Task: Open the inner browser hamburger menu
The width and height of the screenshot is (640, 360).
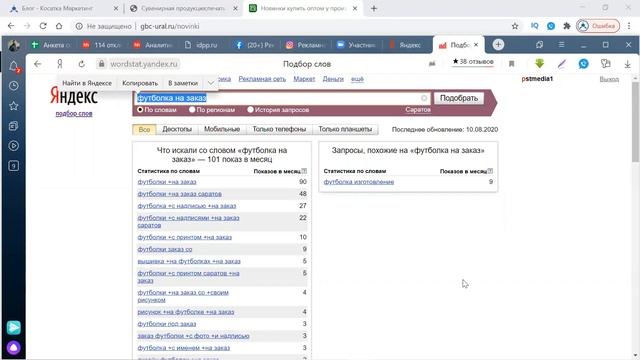Action: (x=562, y=44)
